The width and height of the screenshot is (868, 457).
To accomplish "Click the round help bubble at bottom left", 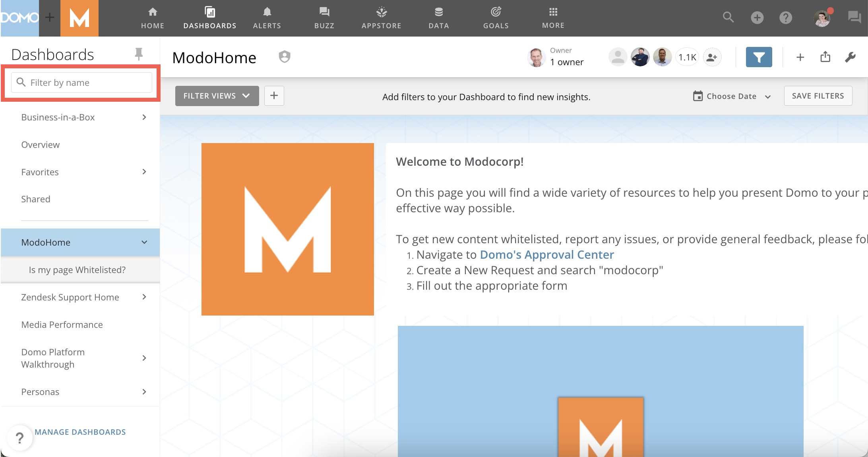I will [x=19, y=438].
